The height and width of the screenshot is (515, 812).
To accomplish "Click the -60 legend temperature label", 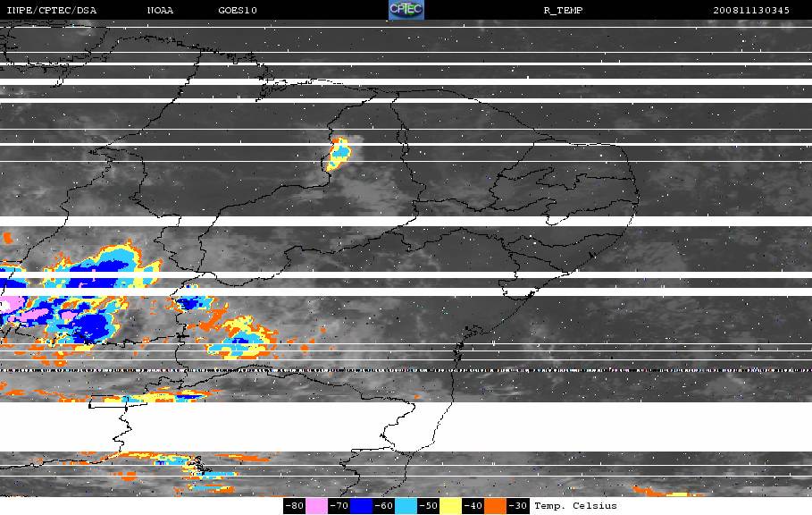I will [383, 506].
